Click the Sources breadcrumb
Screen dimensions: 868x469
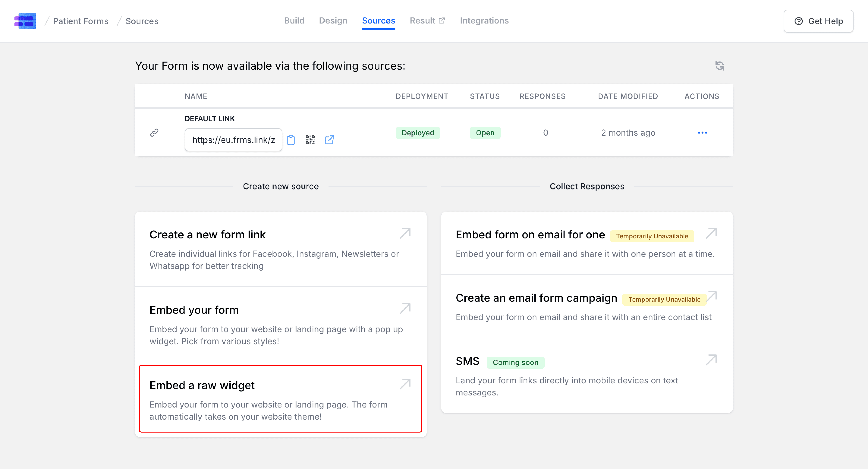point(142,21)
